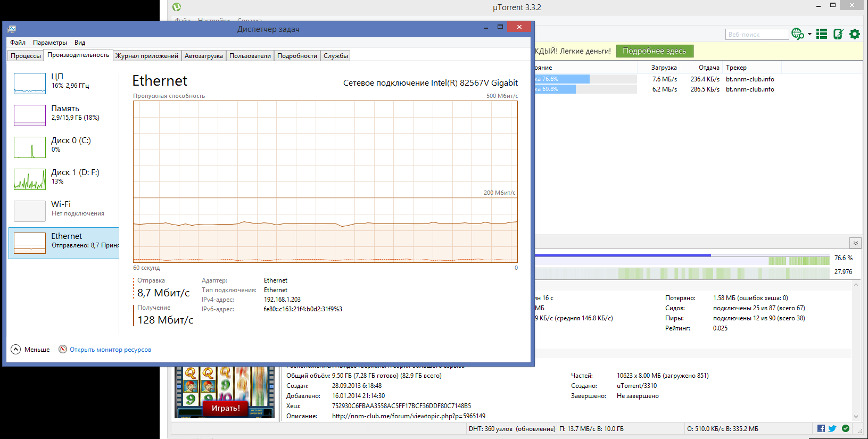This screenshot has height=439, width=868.
Task: Click the IPv6 address value fe80::c163
Action: 303,309
